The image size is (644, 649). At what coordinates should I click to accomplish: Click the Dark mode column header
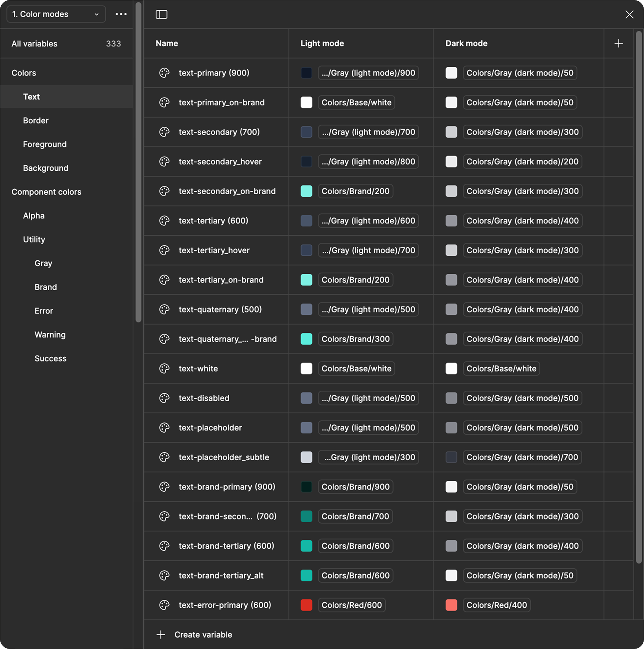466,43
